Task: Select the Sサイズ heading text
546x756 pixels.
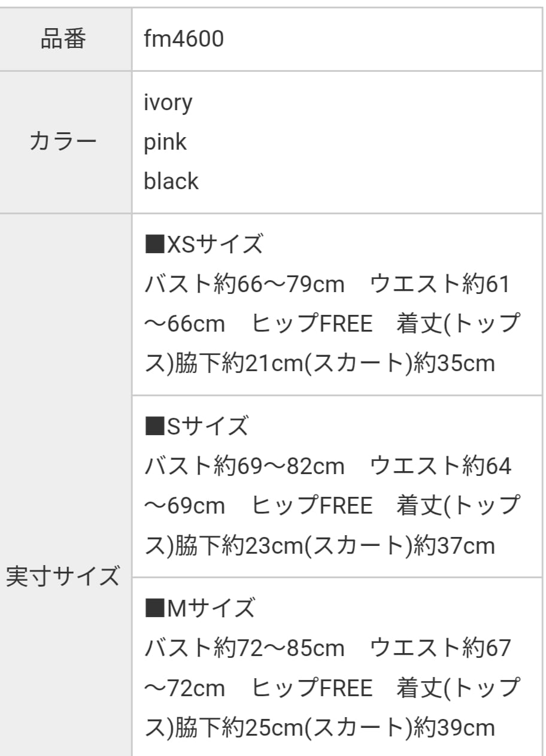Action: pos(207,426)
